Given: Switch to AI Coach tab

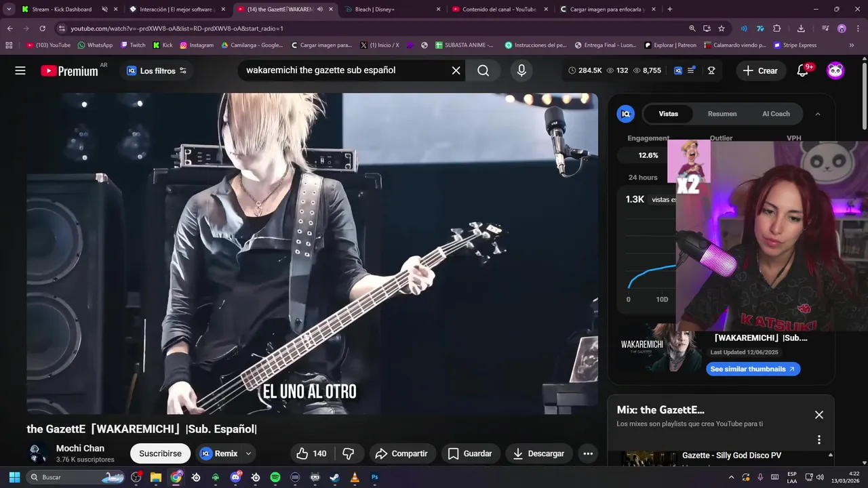Looking at the screenshot, I should coord(776,114).
